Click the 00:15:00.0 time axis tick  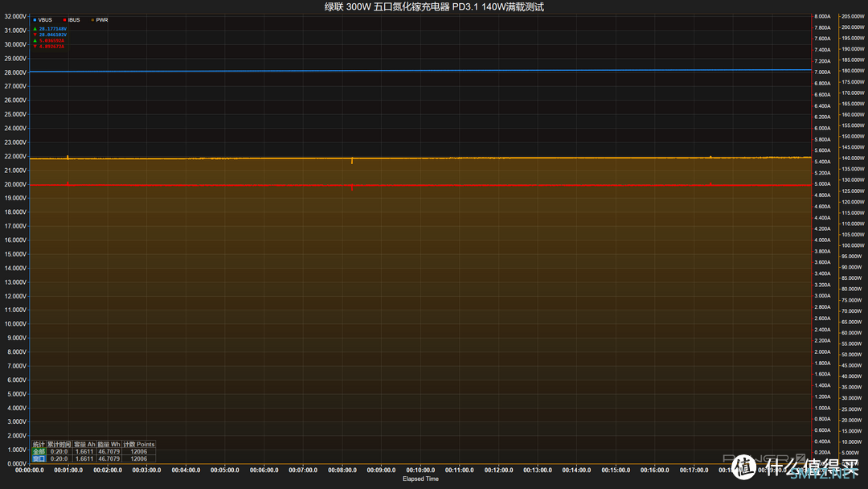pyautogui.click(x=616, y=471)
